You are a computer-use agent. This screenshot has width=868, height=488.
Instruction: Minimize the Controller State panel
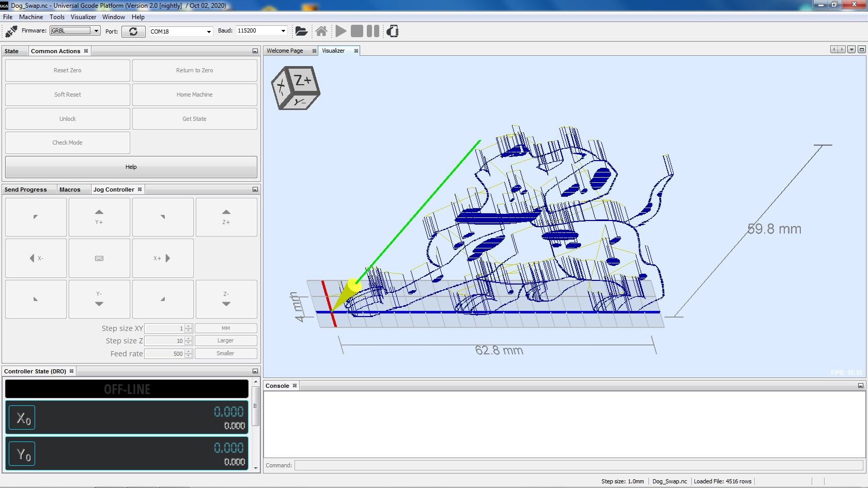(x=255, y=371)
